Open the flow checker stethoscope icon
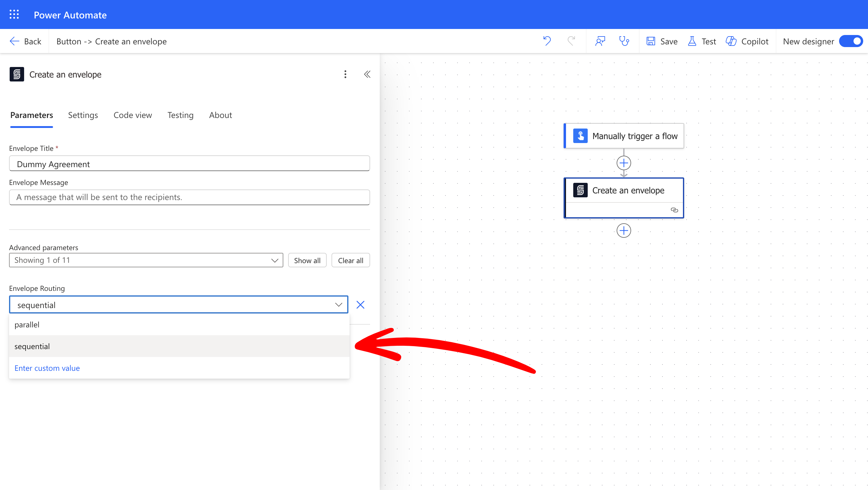This screenshot has height=490, width=868. pyautogui.click(x=624, y=41)
